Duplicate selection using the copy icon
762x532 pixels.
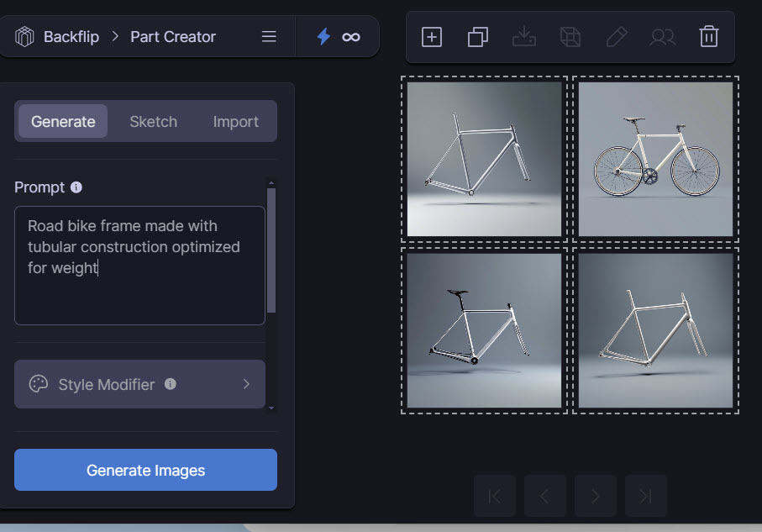(x=477, y=36)
